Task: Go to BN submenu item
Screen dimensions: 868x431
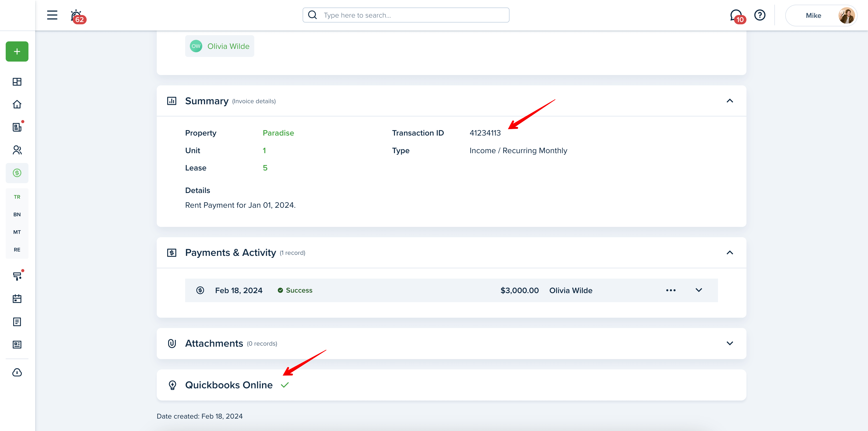Action: coord(17,214)
